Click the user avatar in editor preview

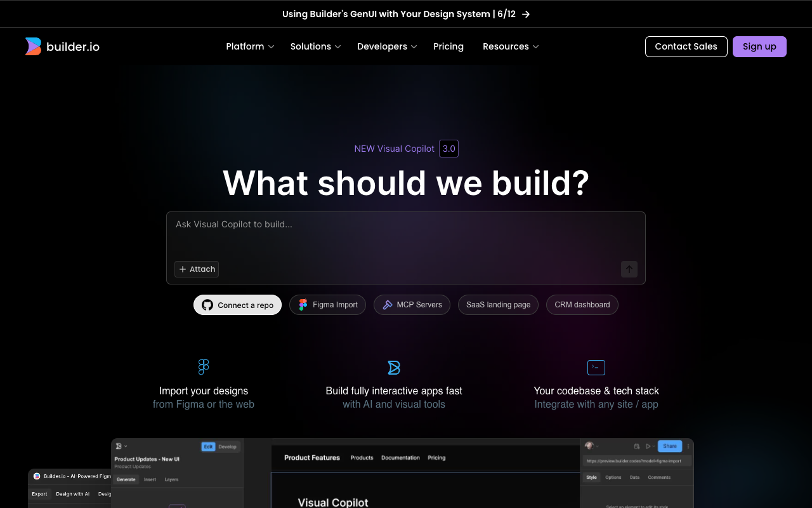[589, 446]
